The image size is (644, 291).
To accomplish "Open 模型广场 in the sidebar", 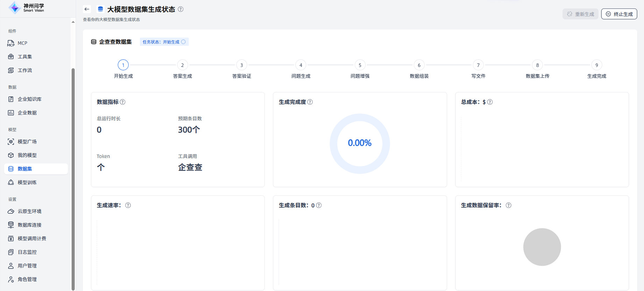I will tap(27, 141).
